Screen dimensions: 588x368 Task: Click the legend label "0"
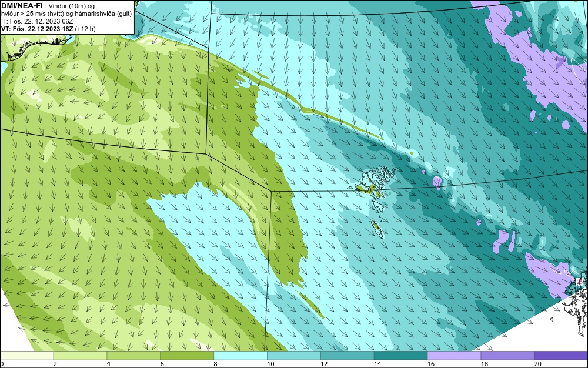tap(2, 364)
